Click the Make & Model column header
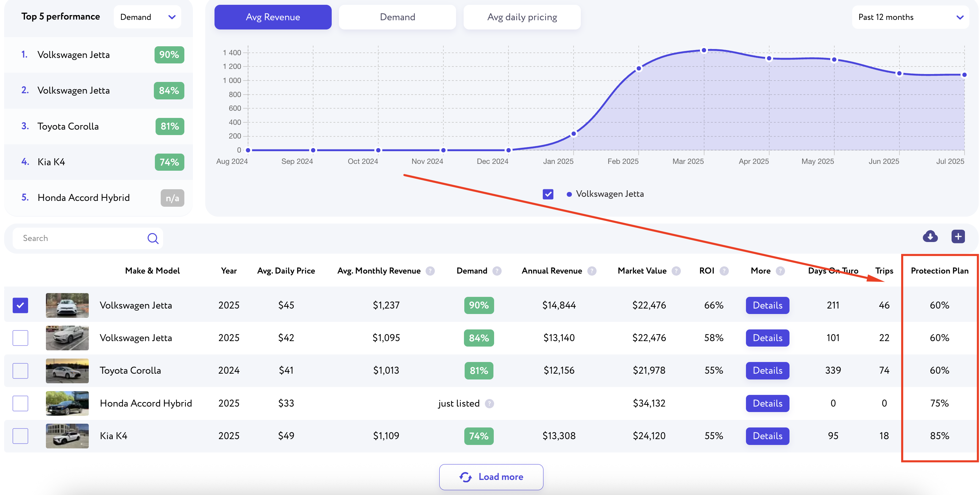 pyautogui.click(x=152, y=271)
